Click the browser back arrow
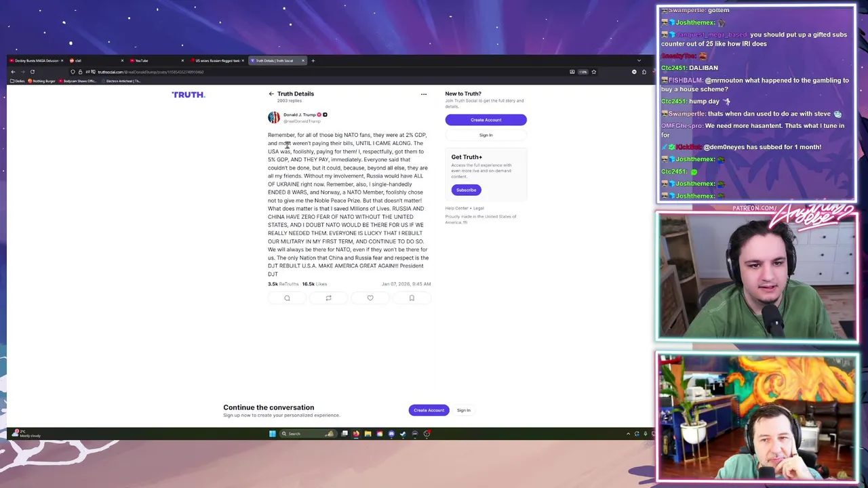This screenshot has width=868, height=488. coord(13,72)
